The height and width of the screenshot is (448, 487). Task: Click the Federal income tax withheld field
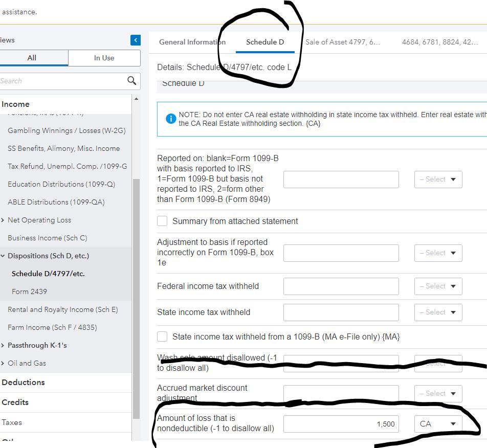[x=341, y=286]
